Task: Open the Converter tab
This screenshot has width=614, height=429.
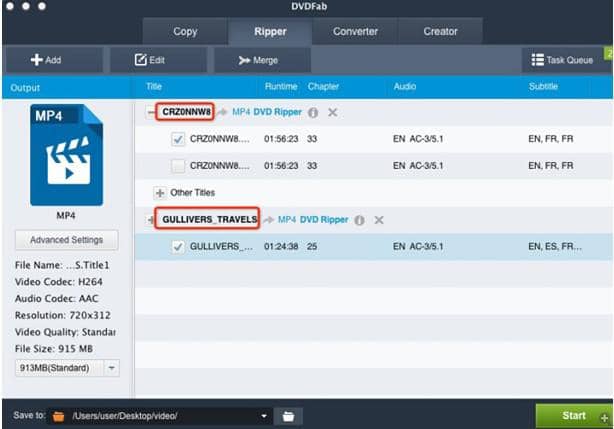Action: pos(355,31)
